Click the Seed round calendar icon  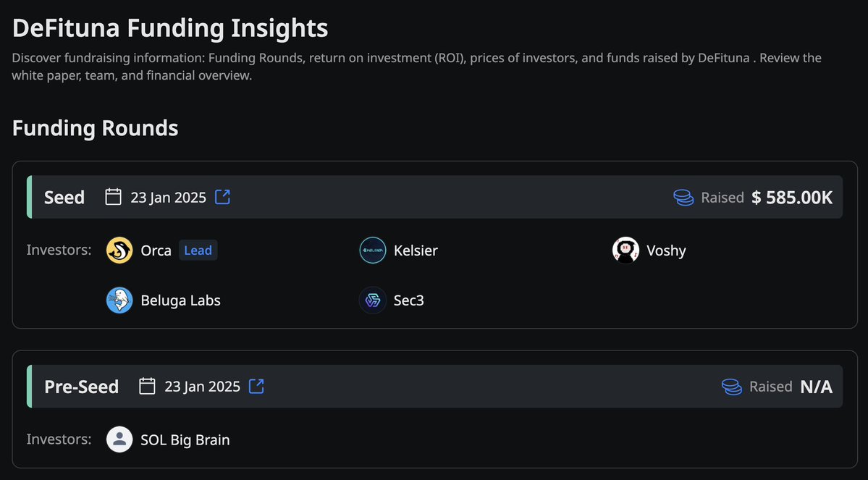pyautogui.click(x=114, y=197)
